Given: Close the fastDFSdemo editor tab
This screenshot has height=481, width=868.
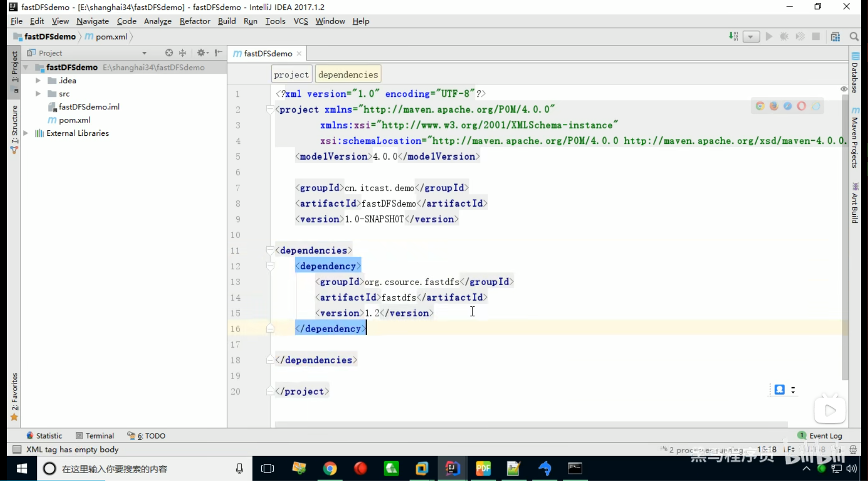Looking at the screenshot, I should [299, 53].
